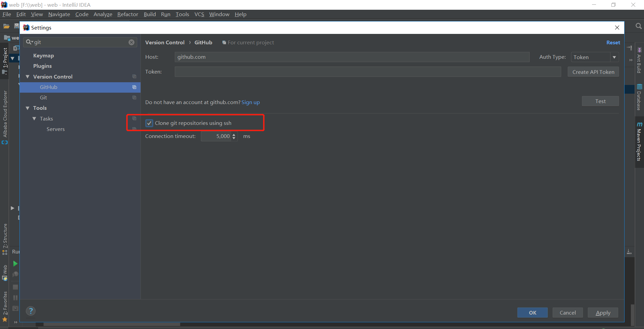The width and height of the screenshot is (644, 329).
Task: Expand the collapsed node in Project tree
Action: 12,208
